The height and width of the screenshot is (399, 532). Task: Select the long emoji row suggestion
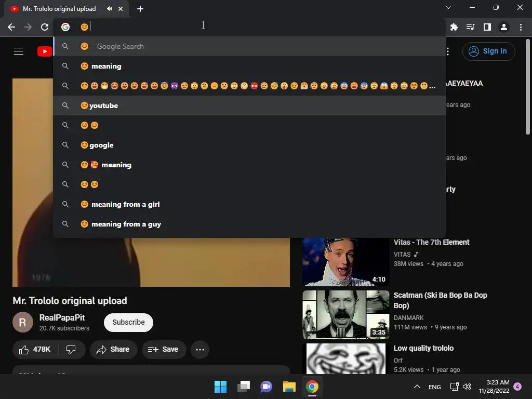[249, 86]
